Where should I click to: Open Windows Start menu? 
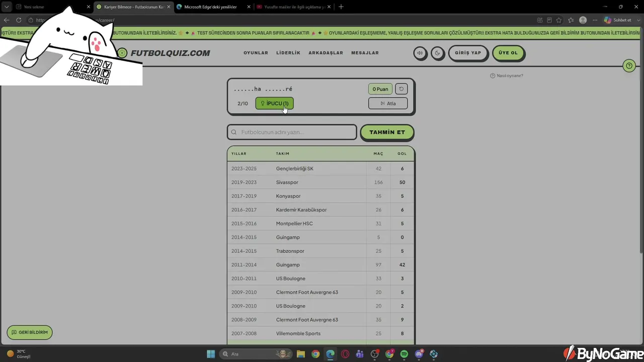pyautogui.click(x=211, y=354)
